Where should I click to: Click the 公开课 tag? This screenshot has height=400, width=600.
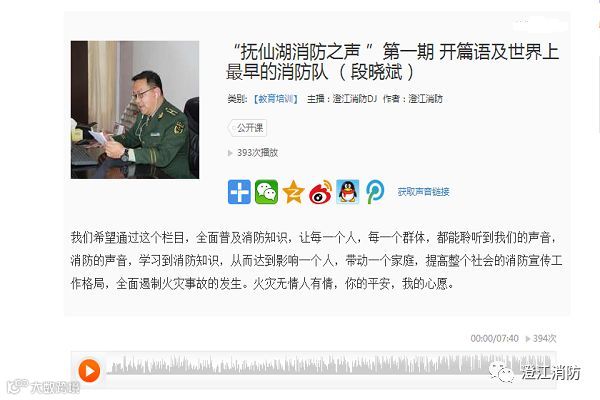tap(248, 128)
